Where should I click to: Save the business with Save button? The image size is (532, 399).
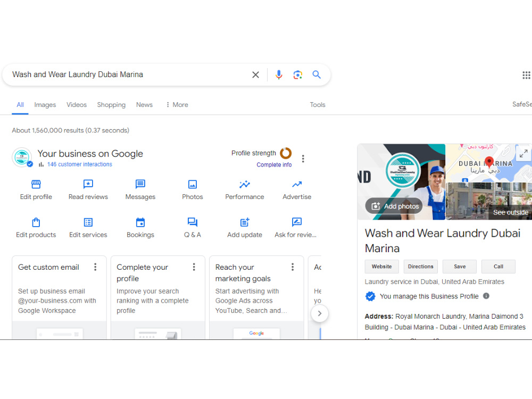point(460,267)
